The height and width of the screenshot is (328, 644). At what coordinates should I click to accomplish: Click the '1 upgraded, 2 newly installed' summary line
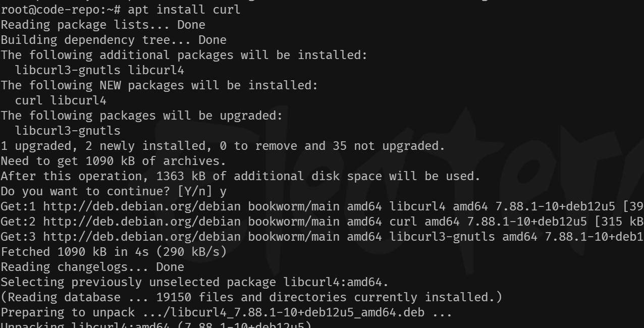pyautogui.click(x=223, y=146)
